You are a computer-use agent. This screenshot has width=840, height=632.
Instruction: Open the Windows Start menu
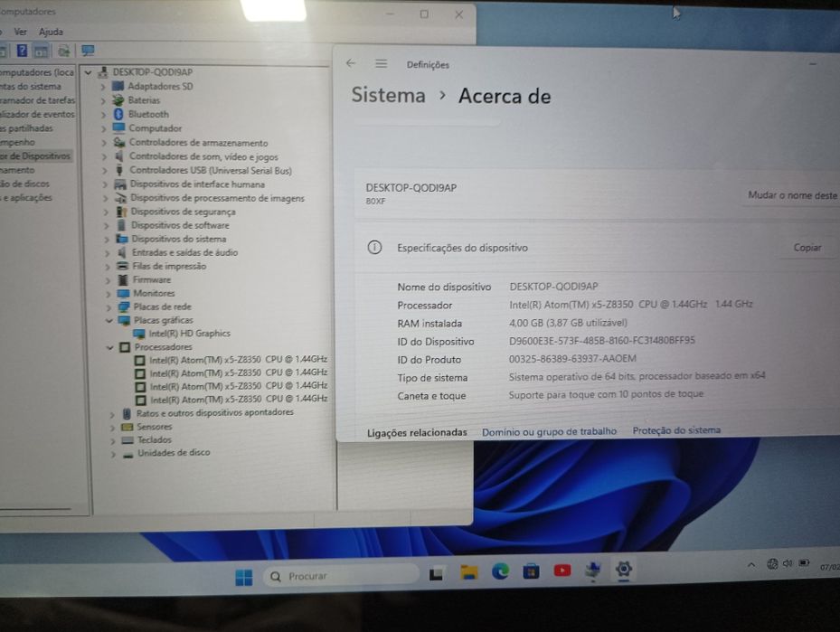click(x=244, y=578)
